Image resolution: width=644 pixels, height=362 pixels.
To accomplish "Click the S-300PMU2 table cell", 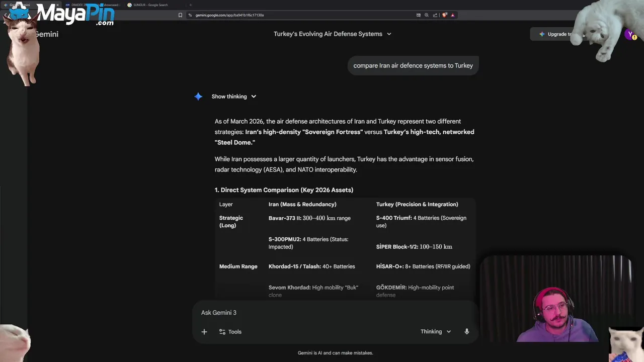I will 308,243.
